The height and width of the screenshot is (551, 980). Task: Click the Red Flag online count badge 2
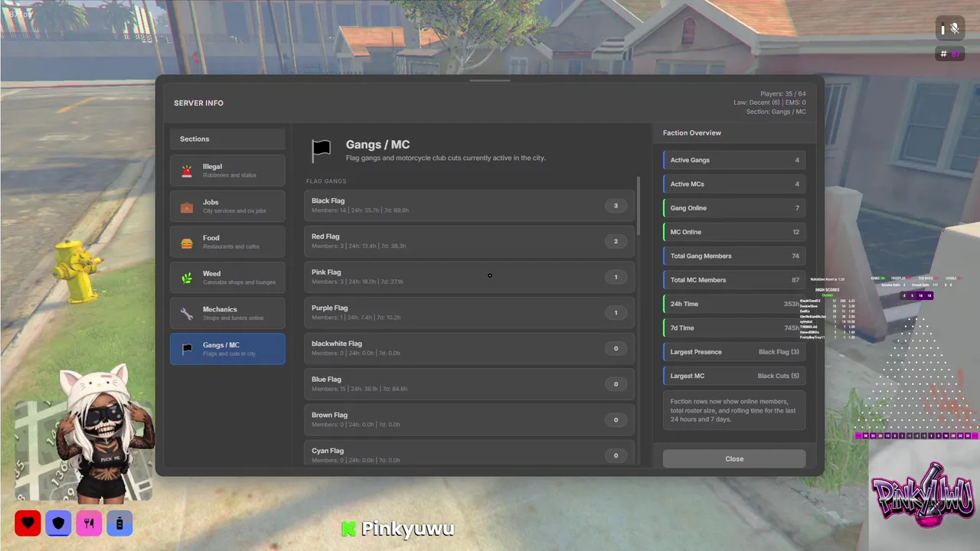pos(616,241)
